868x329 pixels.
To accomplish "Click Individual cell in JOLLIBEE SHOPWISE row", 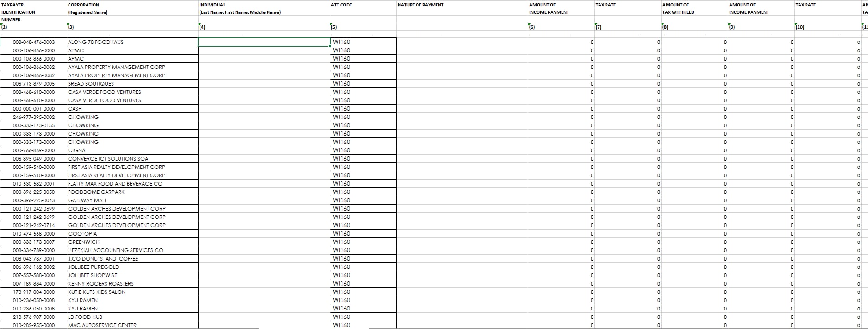I will click(x=264, y=275).
